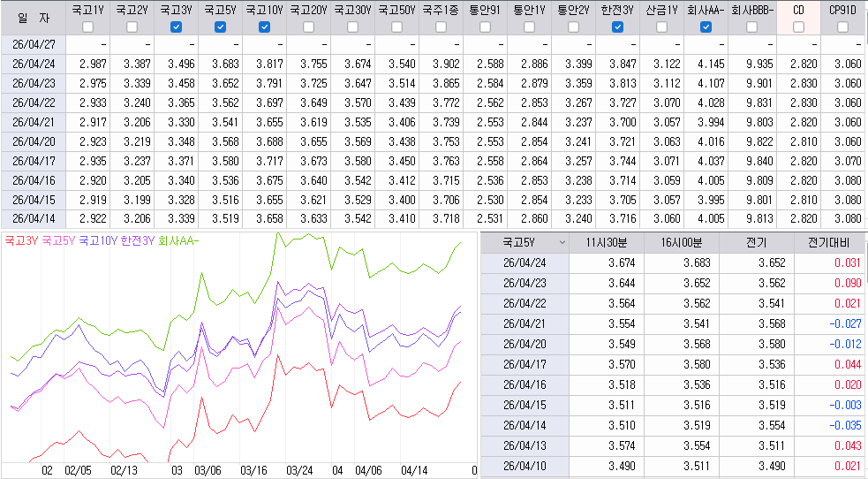Click the 16시00분 column header
868x479 pixels.
click(681, 241)
